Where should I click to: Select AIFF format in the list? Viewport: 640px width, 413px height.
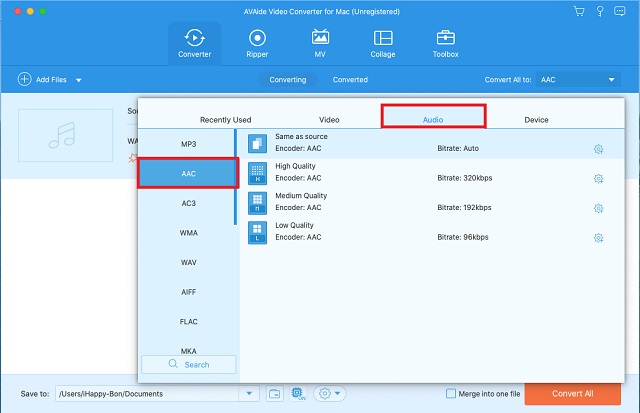188,292
